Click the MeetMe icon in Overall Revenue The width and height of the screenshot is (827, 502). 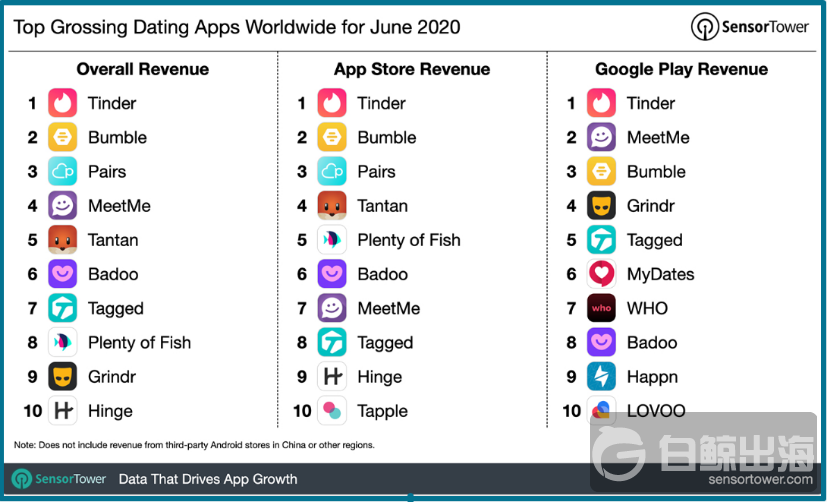coord(62,206)
